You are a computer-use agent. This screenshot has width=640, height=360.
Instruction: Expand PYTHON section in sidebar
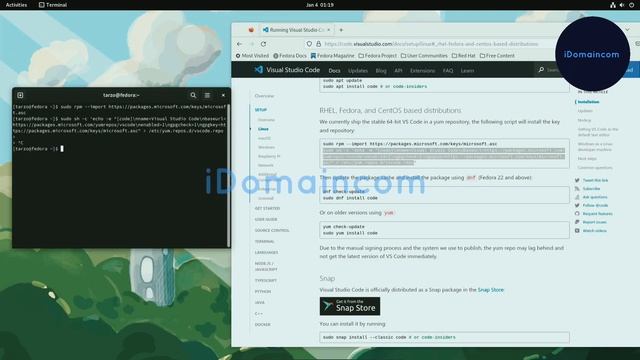pyautogui.click(x=263, y=292)
